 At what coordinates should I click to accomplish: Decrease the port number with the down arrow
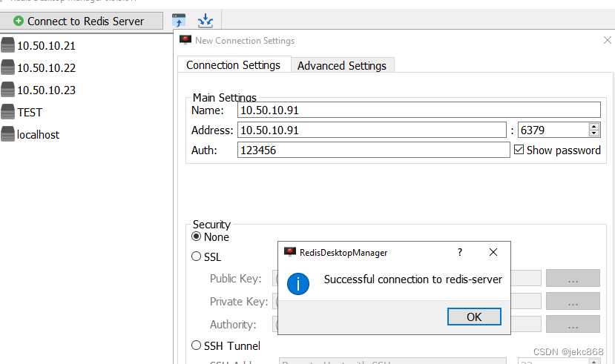[594, 133]
